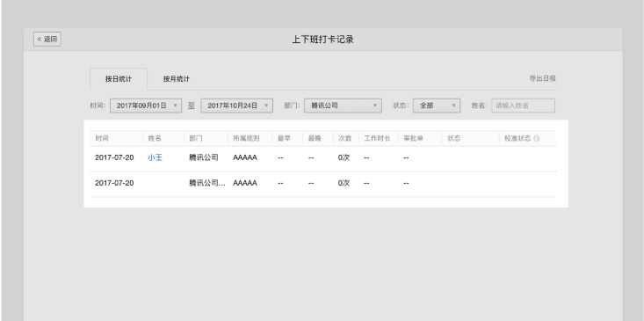Switch to the 按日统计 tab

click(x=119, y=79)
